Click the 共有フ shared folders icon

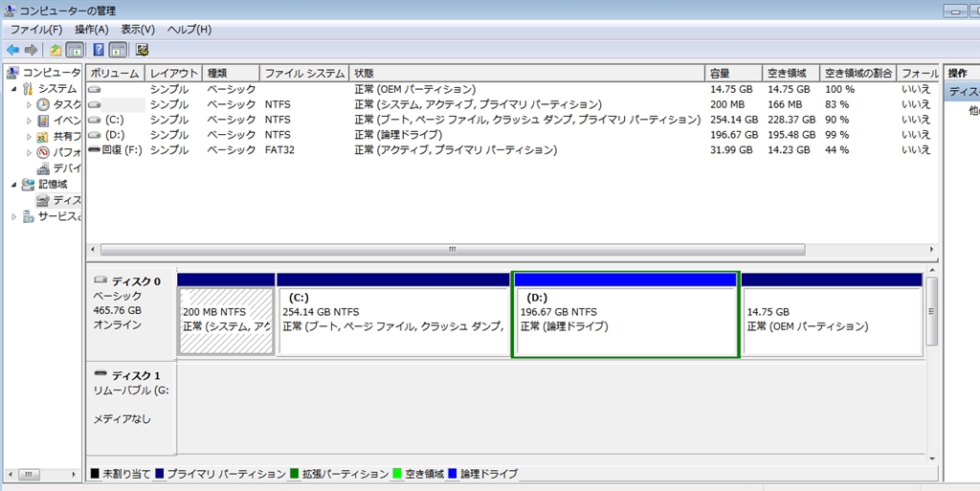pyautogui.click(x=42, y=137)
